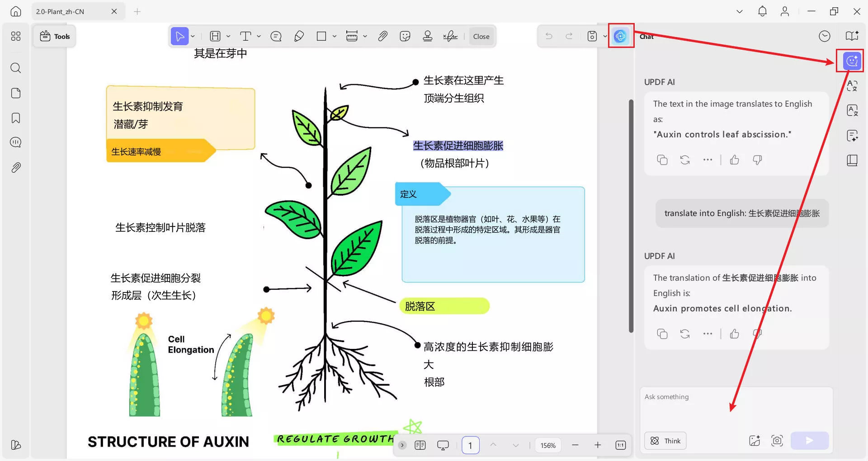Open the book sparkle icon in Chat header
This screenshot has width=868, height=461.
pos(852,36)
